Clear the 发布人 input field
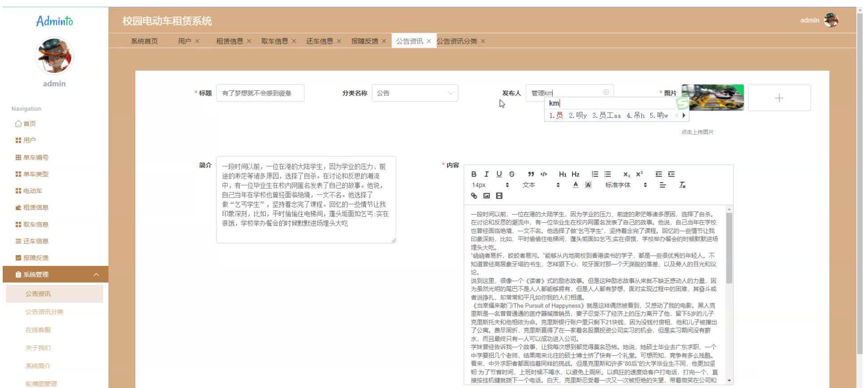The width and height of the screenshot is (868, 388). click(606, 92)
